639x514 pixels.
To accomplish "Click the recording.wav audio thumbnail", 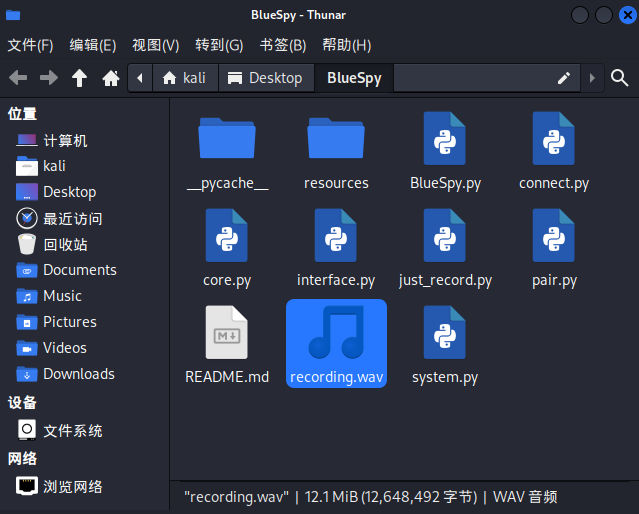I will pyautogui.click(x=336, y=333).
